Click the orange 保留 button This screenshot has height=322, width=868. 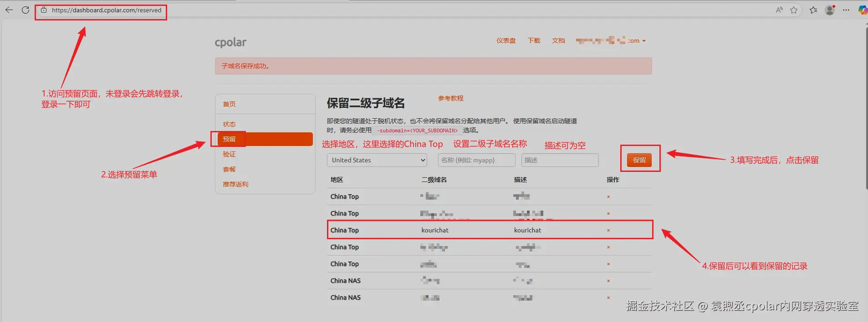pos(639,160)
